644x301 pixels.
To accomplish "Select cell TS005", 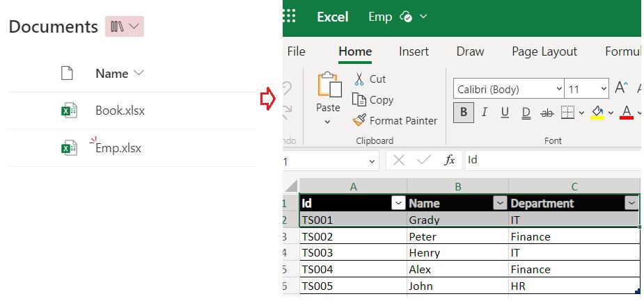I will click(353, 286).
